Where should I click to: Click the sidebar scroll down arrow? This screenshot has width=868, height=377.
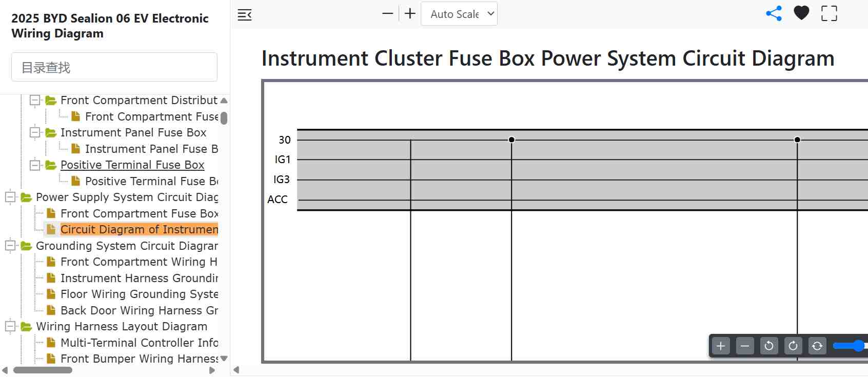224,359
